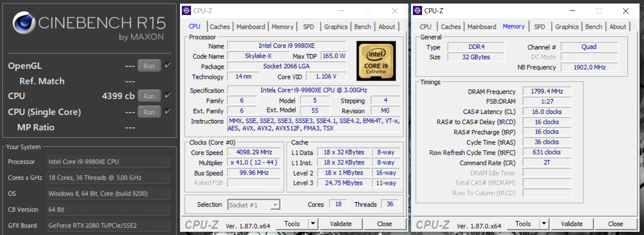Click the Code Name field Skylake-X
The width and height of the screenshot is (644, 235).
[258, 56]
